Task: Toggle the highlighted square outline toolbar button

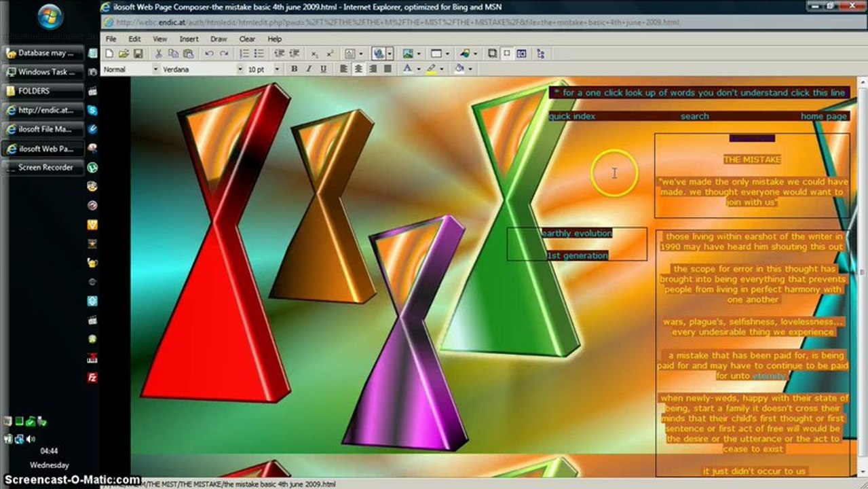Action: (507, 54)
